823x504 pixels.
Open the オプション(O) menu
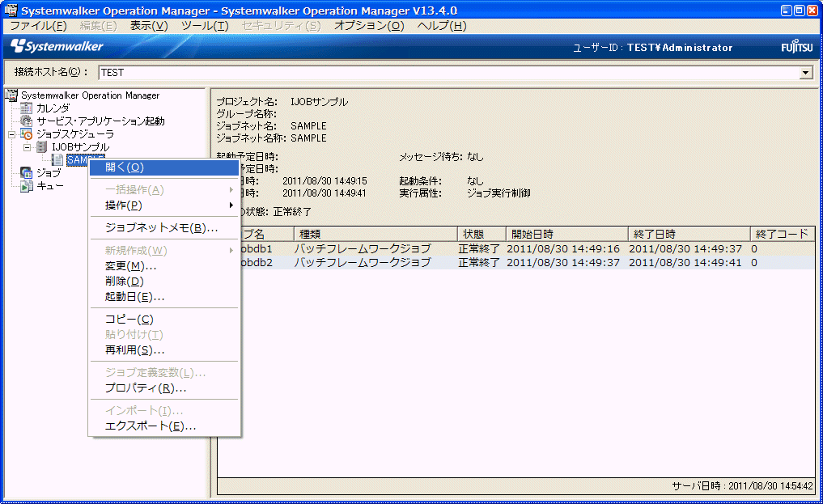pyautogui.click(x=369, y=26)
